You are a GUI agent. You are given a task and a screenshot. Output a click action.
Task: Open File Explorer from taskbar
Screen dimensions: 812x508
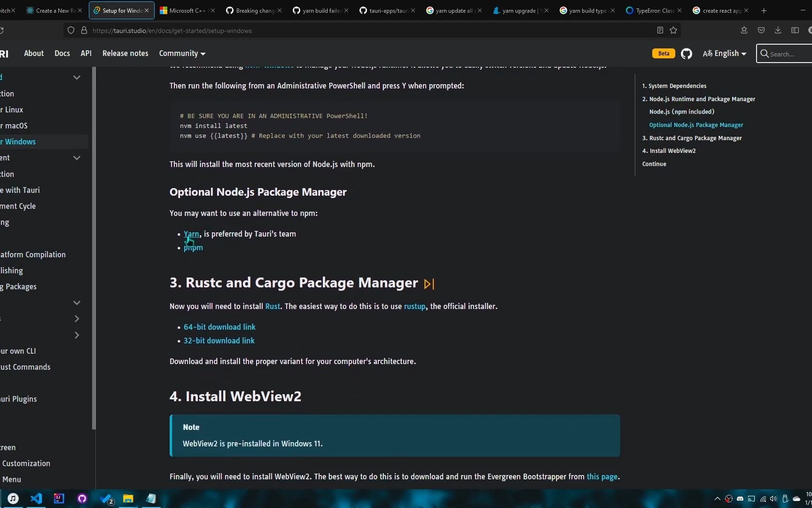(x=128, y=499)
